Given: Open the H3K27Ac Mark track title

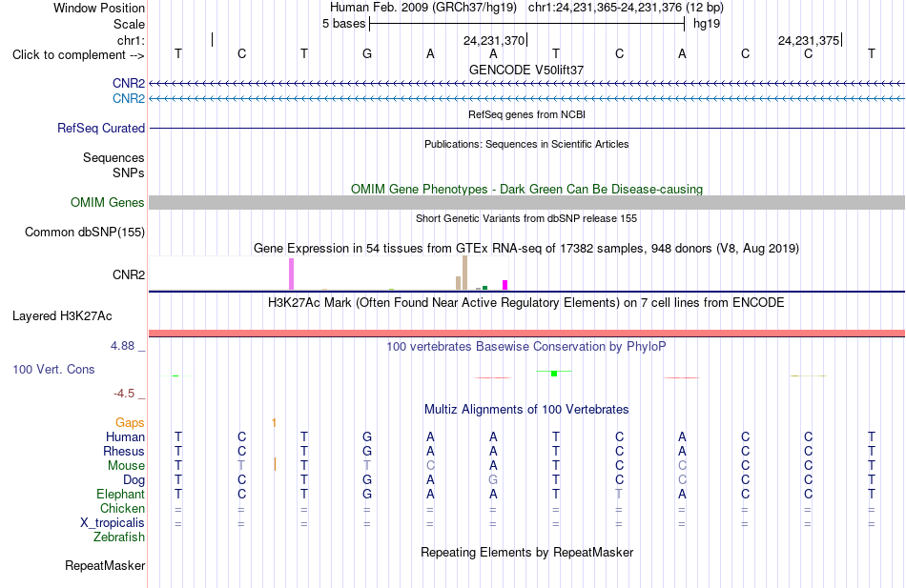Looking at the screenshot, I should click(526, 303).
